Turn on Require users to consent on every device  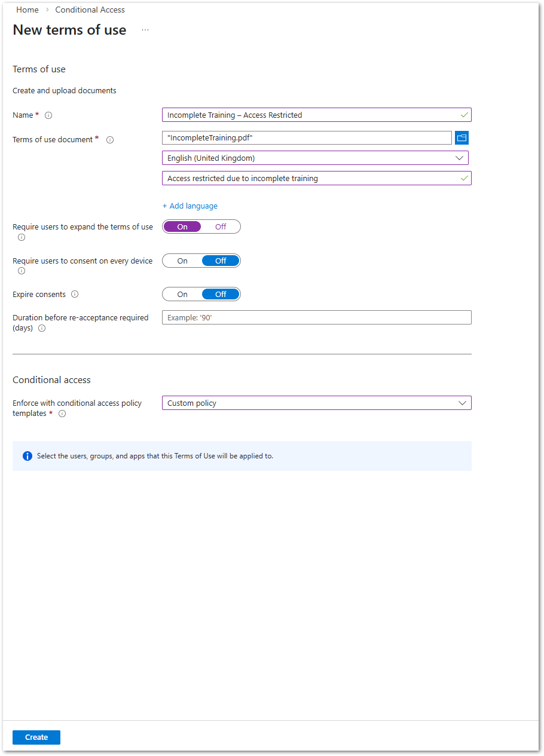point(182,261)
